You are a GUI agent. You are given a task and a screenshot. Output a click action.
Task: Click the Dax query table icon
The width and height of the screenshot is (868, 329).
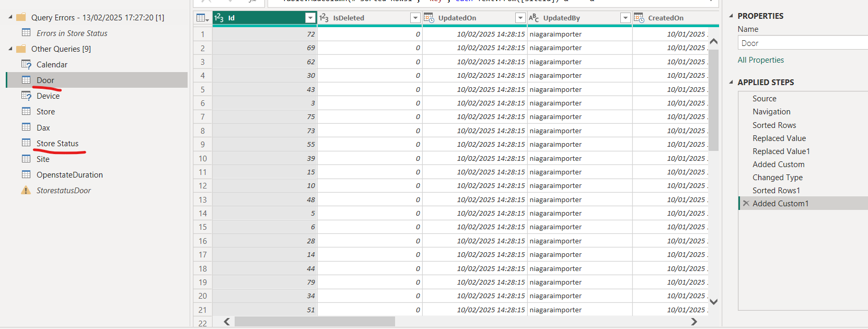[x=26, y=127]
